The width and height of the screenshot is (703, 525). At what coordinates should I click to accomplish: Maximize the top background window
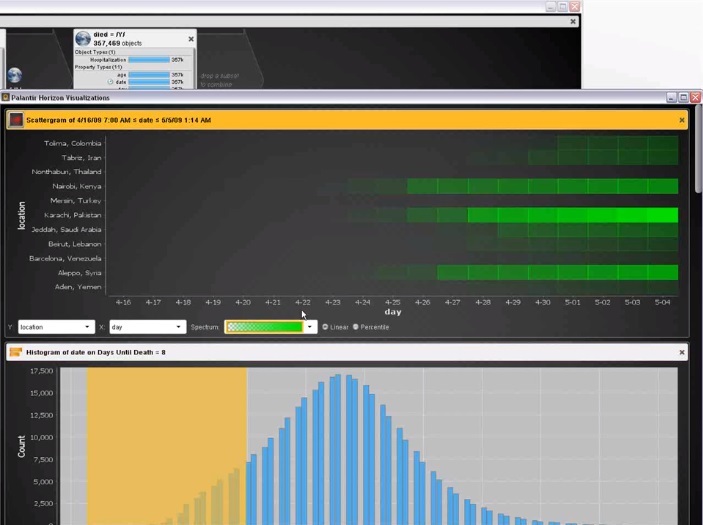pyautogui.click(x=563, y=6)
